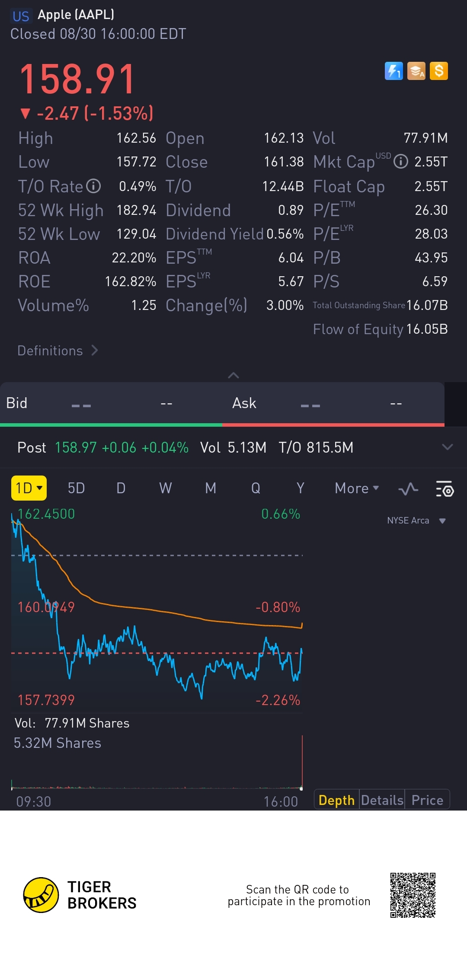The width and height of the screenshot is (467, 980).
Task: Tap the blue lightning quick-trade icon
Action: [393, 71]
